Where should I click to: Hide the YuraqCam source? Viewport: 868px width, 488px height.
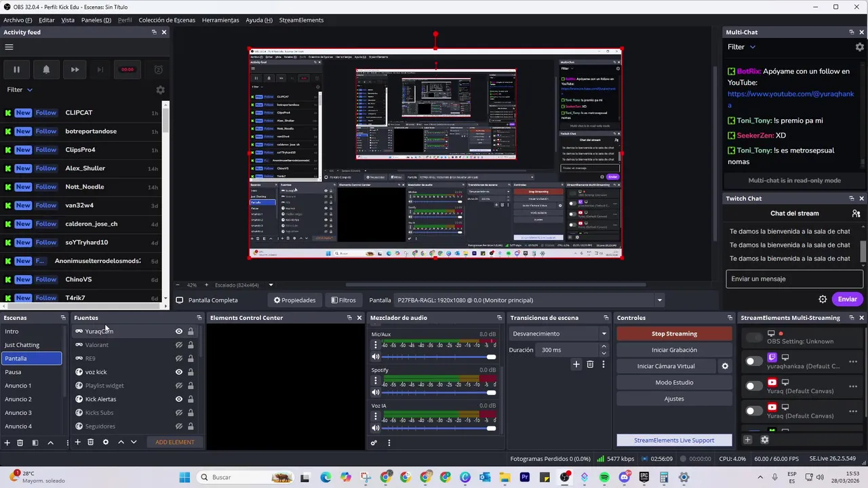(179, 331)
